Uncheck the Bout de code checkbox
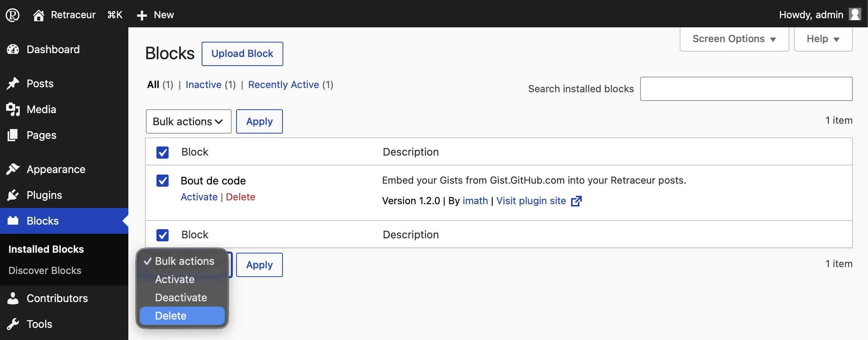The width and height of the screenshot is (868, 340). (163, 181)
